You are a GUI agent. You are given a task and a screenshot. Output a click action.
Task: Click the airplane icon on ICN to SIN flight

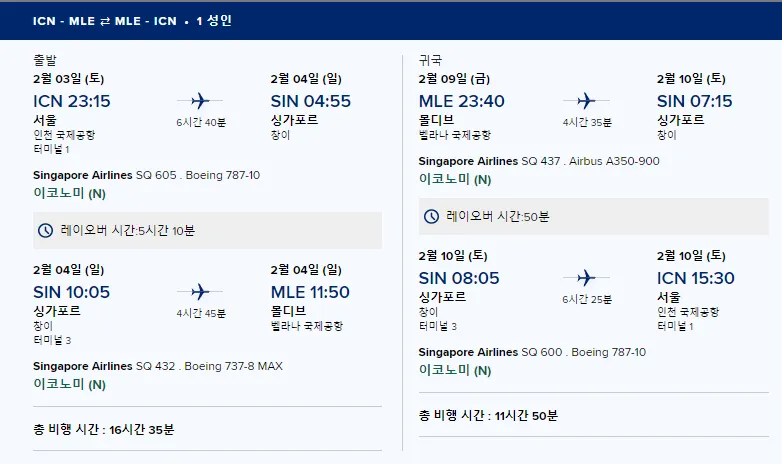200,101
